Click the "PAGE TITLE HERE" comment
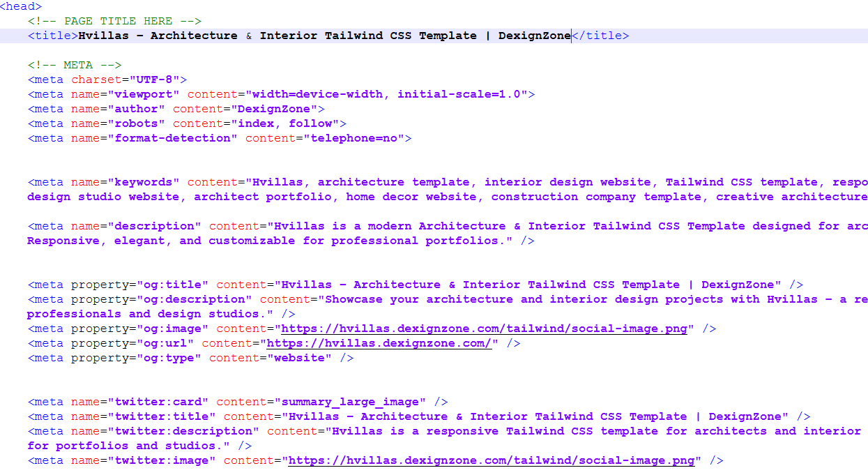Image resolution: width=868 pixels, height=475 pixels. [x=114, y=21]
